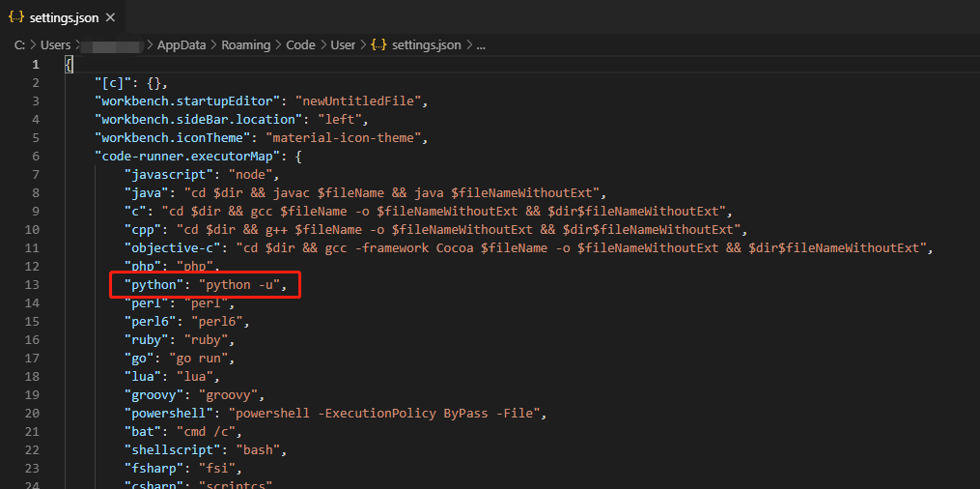Click the opening brace on line 1
The image size is (980, 489).
coord(69,65)
